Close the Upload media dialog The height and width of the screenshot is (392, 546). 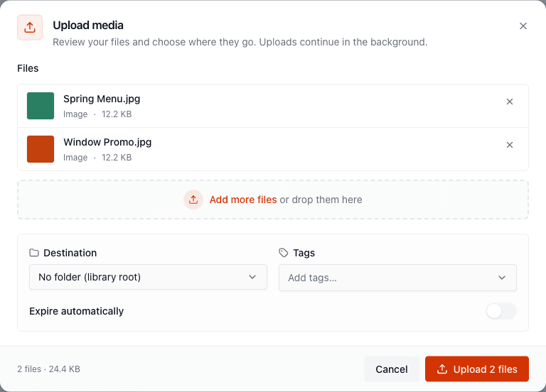523,26
